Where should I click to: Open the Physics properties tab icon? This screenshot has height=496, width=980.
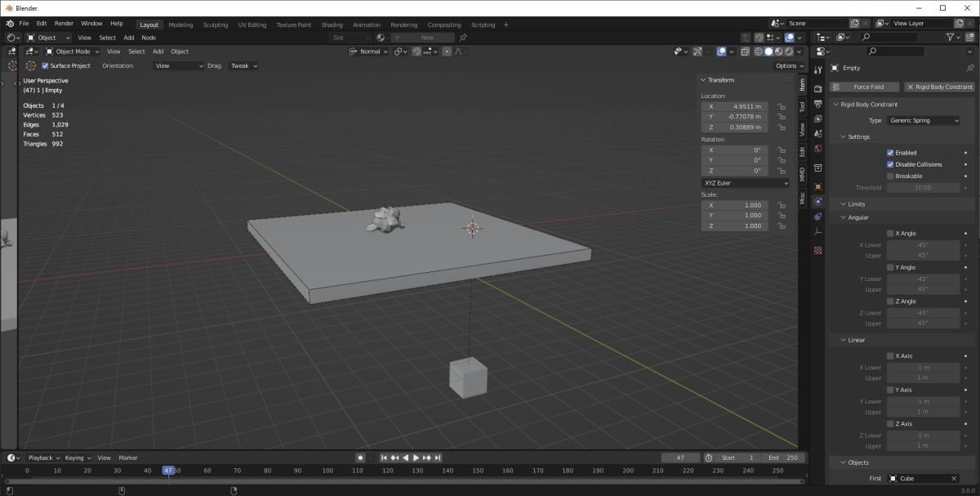[x=817, y=202]
